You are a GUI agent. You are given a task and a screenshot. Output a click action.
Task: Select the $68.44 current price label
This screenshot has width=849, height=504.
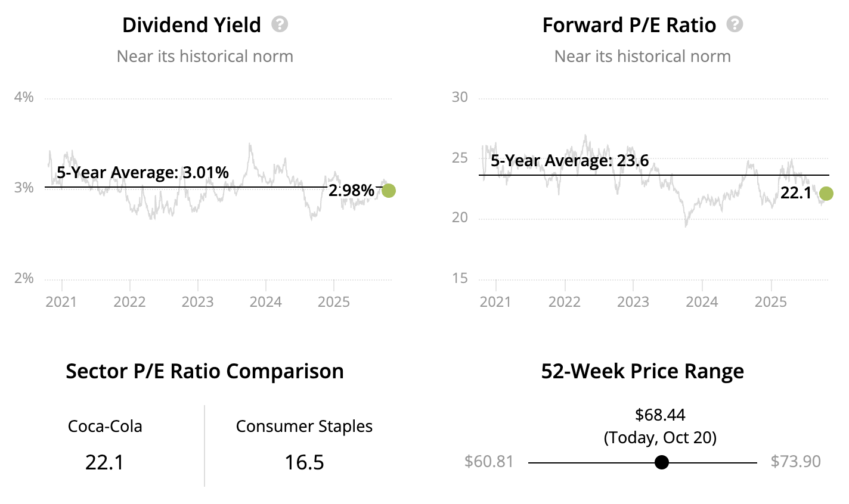click(660, 415)
